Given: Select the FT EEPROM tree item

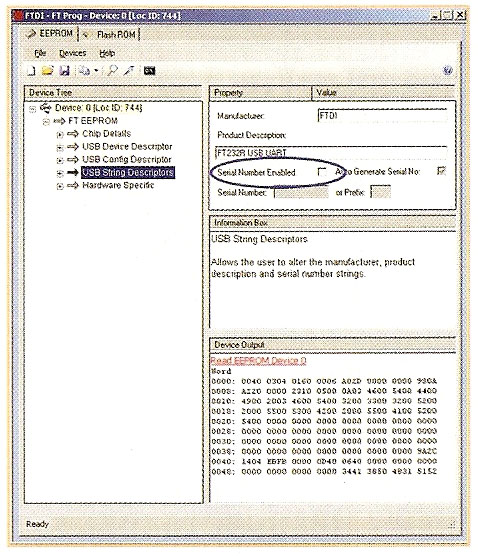Looking at the screenshot, I should point(93,121).
